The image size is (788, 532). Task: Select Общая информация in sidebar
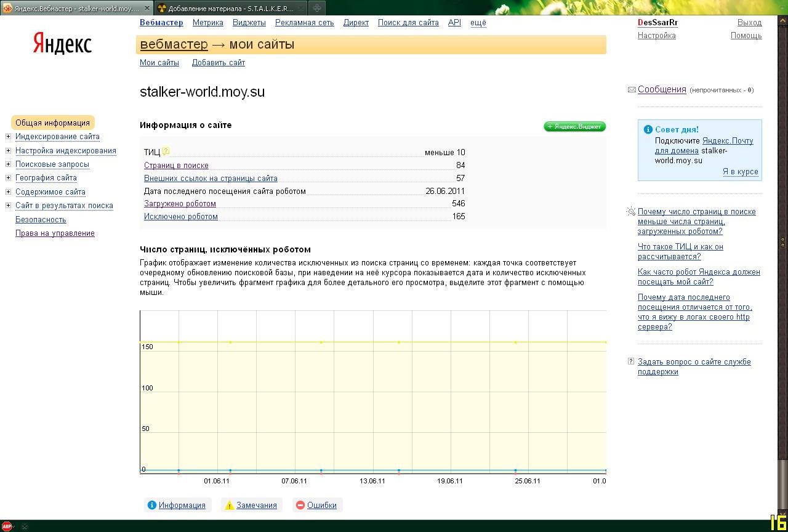point(52,123)
